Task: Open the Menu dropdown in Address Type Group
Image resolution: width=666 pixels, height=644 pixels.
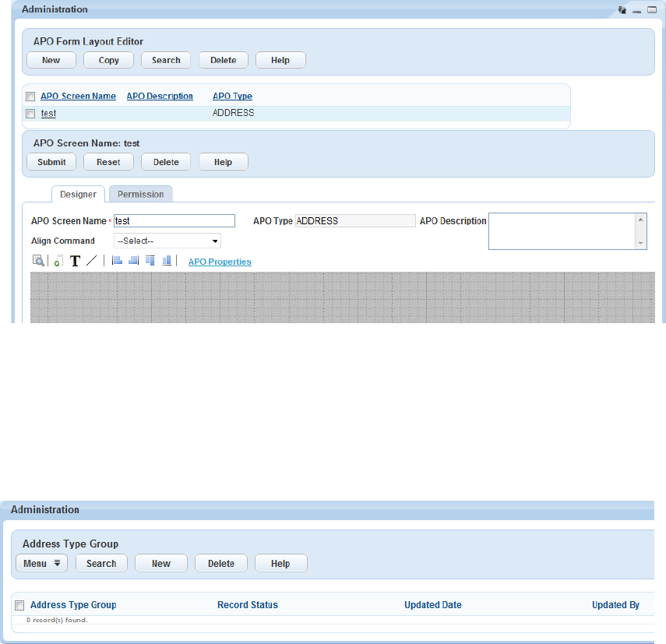Action: (x=41, y=563)
